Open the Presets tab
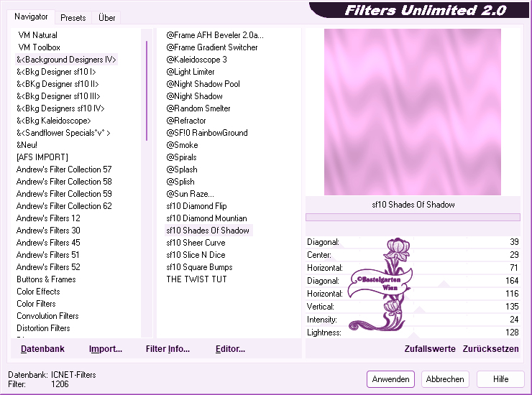Image resolution: width=532 pixels, height=395 pixels. [73, 18]
